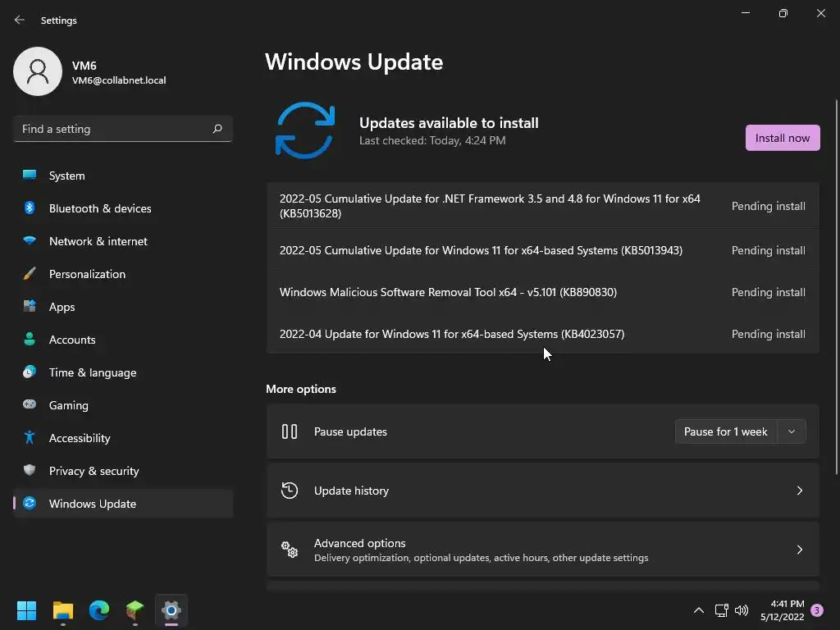Click the Find a setting field
This screenshot has height=630, width=840.
(123, 129)
